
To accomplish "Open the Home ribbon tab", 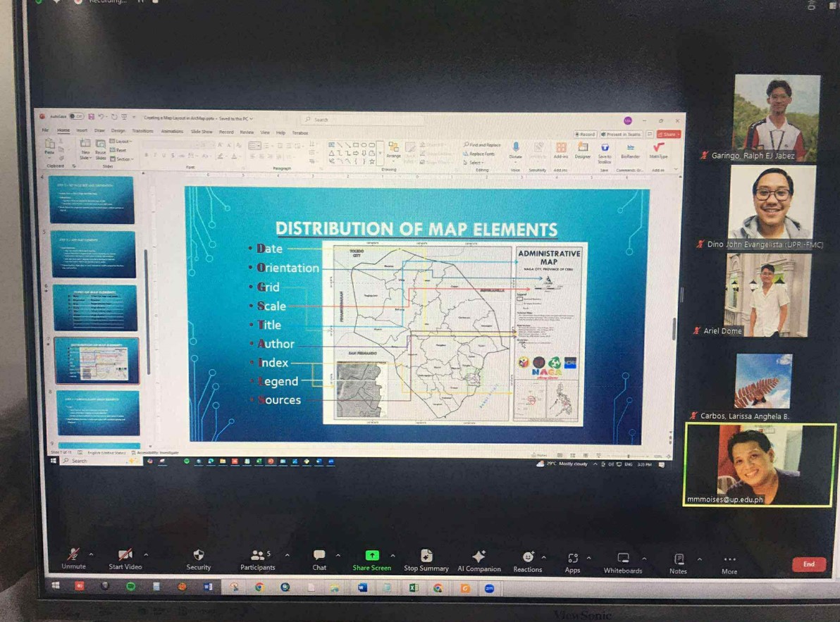I will point(63,130).
